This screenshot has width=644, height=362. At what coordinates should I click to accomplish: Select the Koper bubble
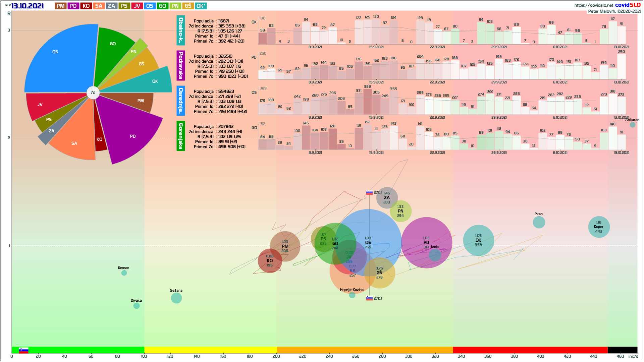point(599,227)
